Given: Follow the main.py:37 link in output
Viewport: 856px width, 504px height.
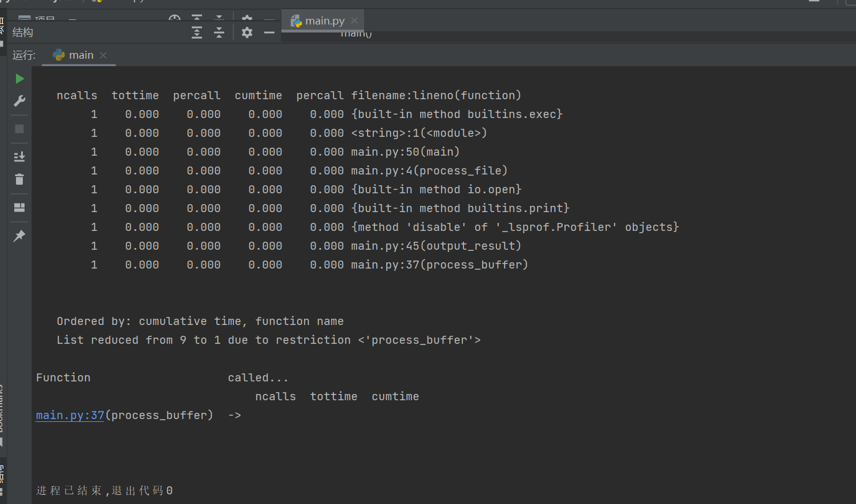Looking at the screenshot, I should [70, 415].
